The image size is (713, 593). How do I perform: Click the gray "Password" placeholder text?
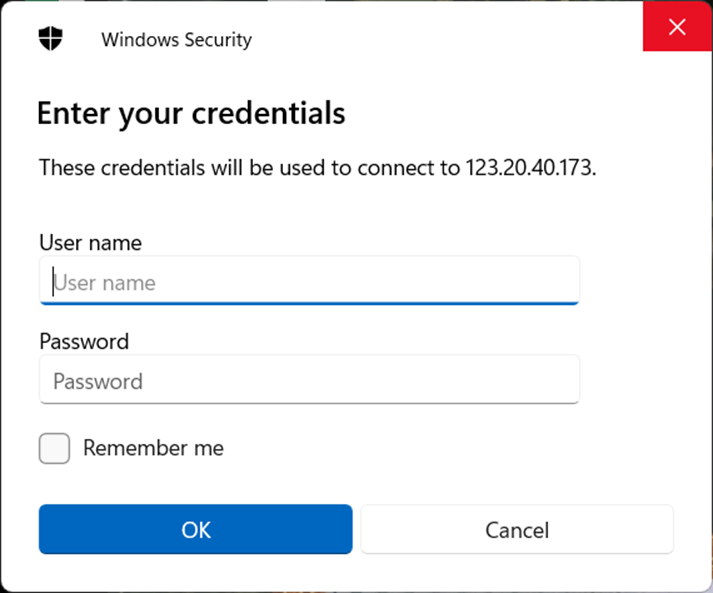click(x=98, y=381)
